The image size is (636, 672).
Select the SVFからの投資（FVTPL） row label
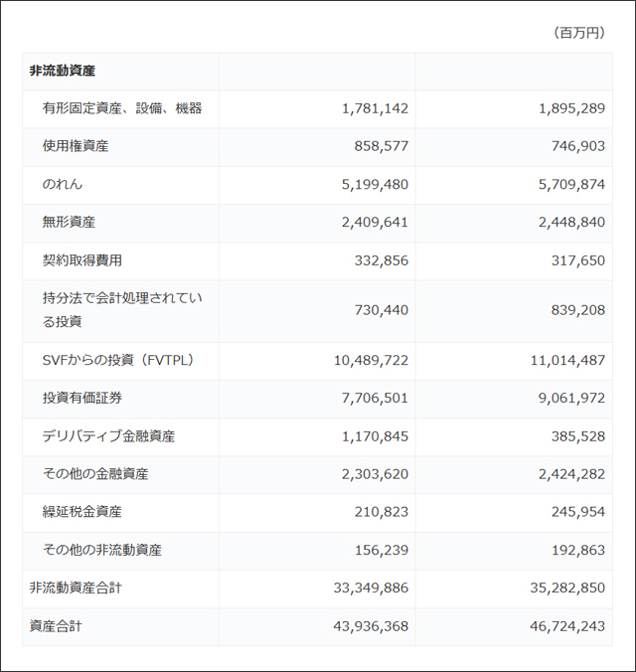117,361
